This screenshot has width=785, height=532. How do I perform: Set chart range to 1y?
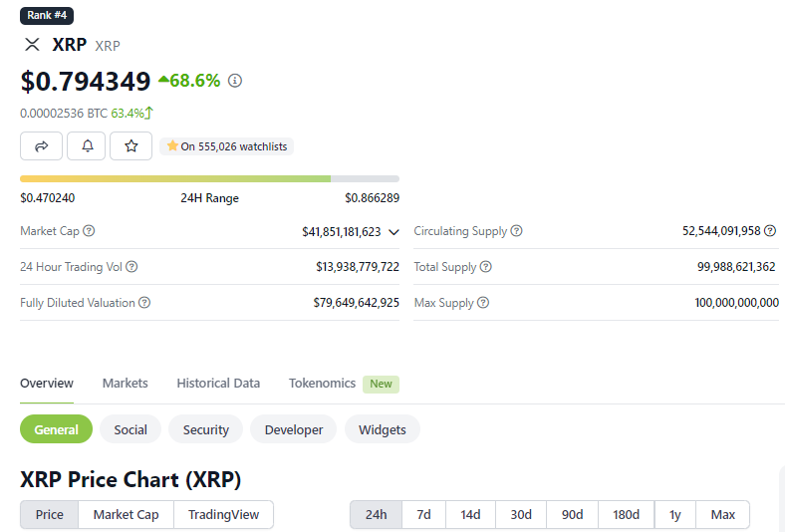(x=674, y=514)
